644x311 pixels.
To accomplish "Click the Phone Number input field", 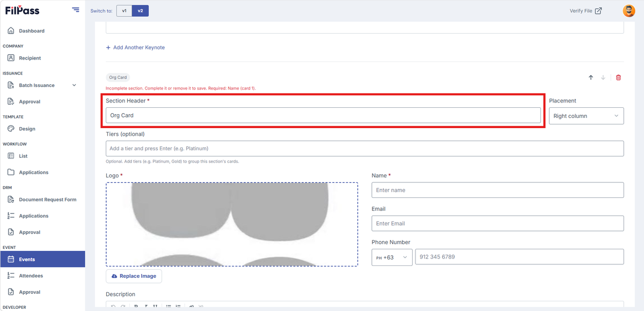I will (519, 257).
